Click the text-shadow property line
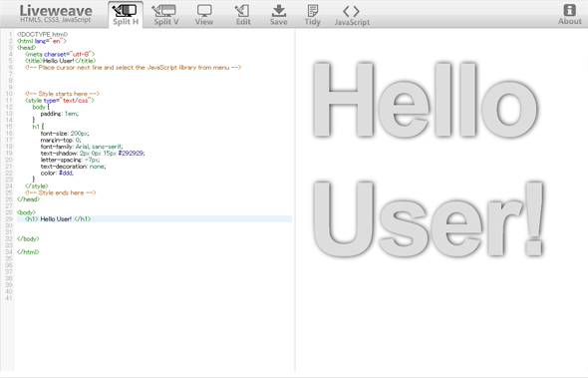Image resolution: width=588 pixels, height=378 pixels. pos(93,154)
